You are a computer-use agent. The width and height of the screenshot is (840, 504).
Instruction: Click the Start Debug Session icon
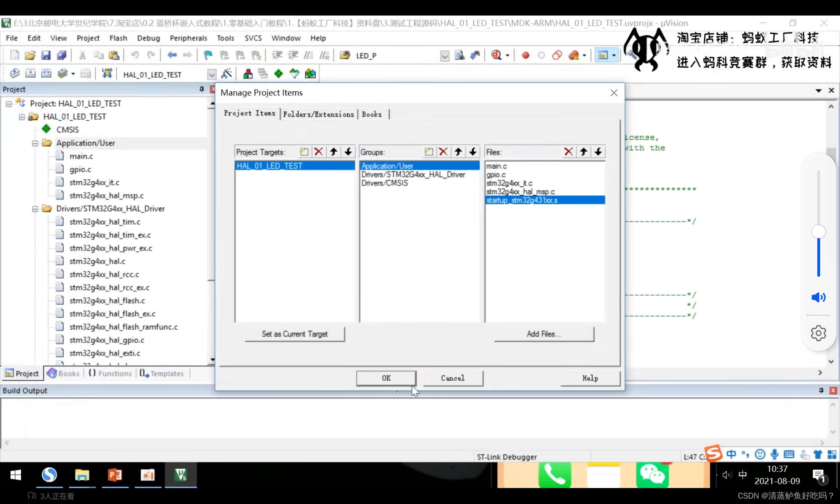pos(496,55)
